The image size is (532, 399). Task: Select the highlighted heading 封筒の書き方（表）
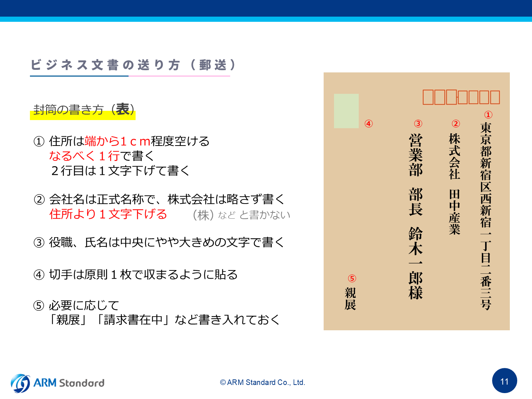[x=84, y=109]
